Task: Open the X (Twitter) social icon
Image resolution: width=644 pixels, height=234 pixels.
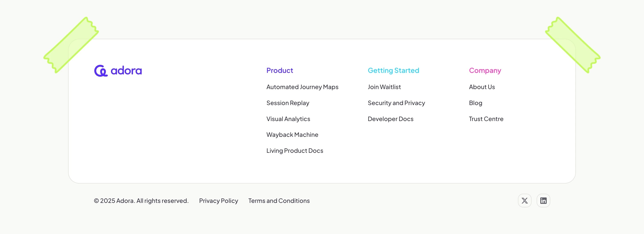Action: (525, 201)
